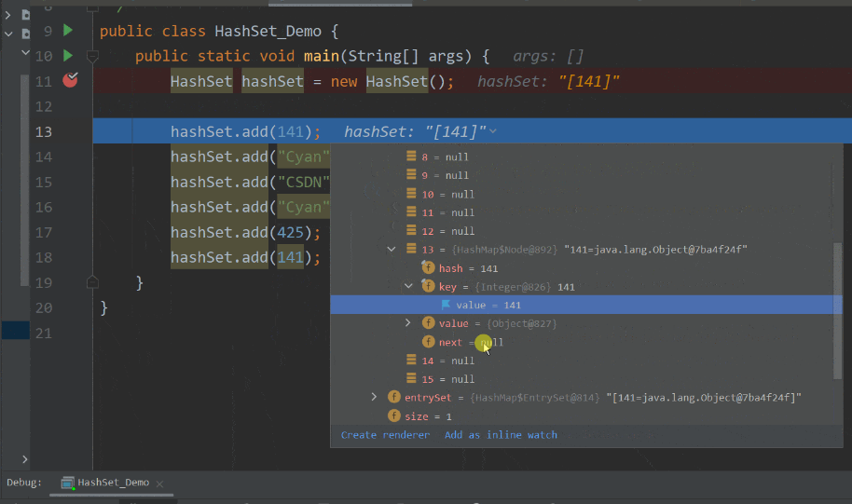Run the main method from the line 10 gutter arrow
852x504 pixels.
[68, 55]
